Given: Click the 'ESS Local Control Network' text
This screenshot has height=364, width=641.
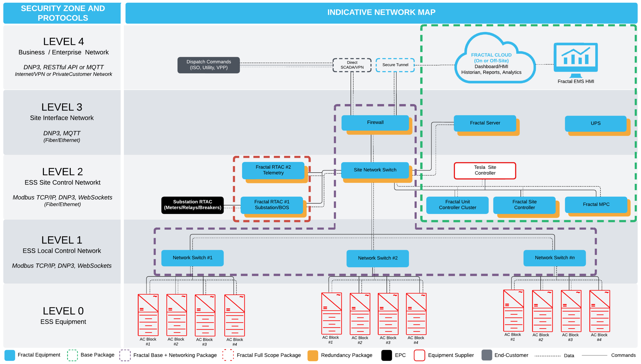Looking at the screenshot, I should (62, 251).
